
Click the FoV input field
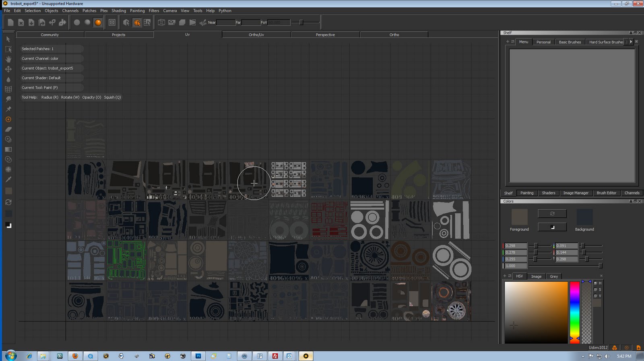[x=279, y=23]
